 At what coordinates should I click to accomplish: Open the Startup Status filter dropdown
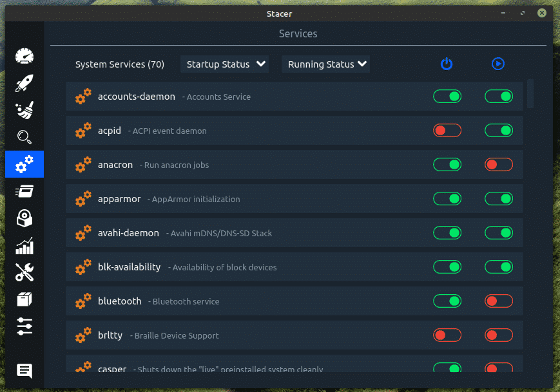225,64
